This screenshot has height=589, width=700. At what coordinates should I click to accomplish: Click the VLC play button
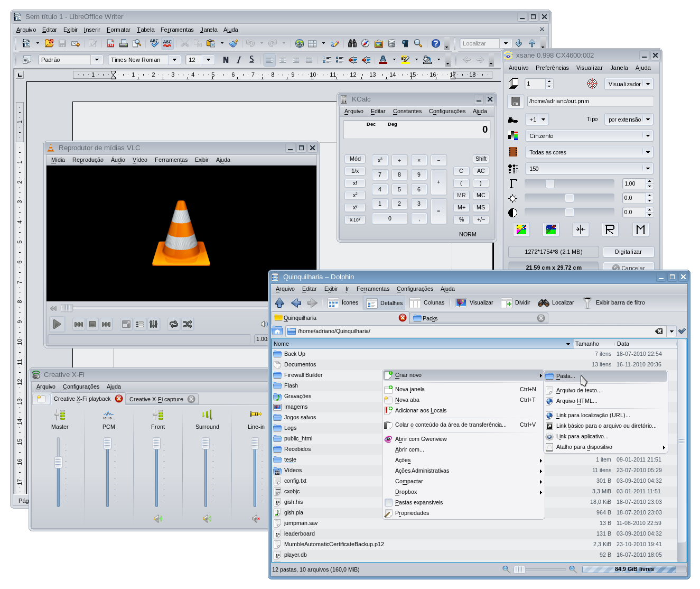57,324
